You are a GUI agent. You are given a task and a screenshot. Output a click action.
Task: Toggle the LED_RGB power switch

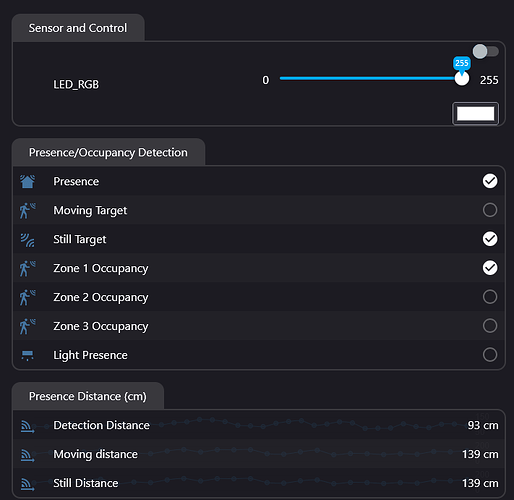click(486, 51)
